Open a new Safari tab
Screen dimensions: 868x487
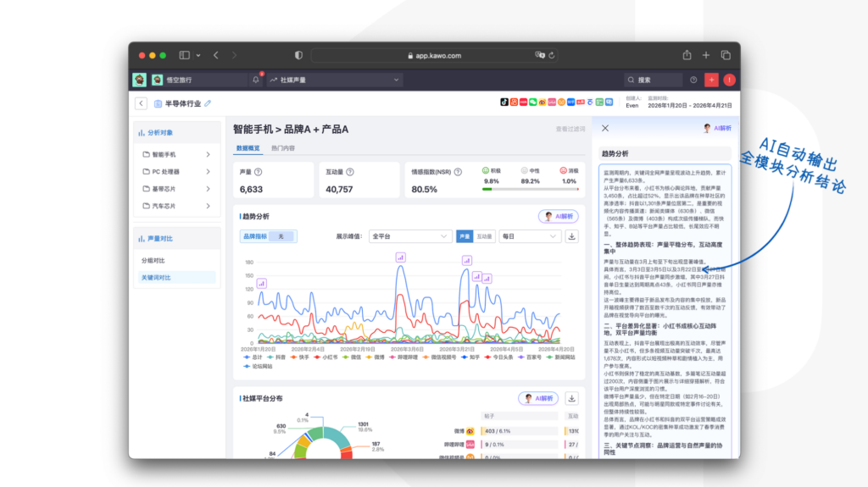coord(706,55)
